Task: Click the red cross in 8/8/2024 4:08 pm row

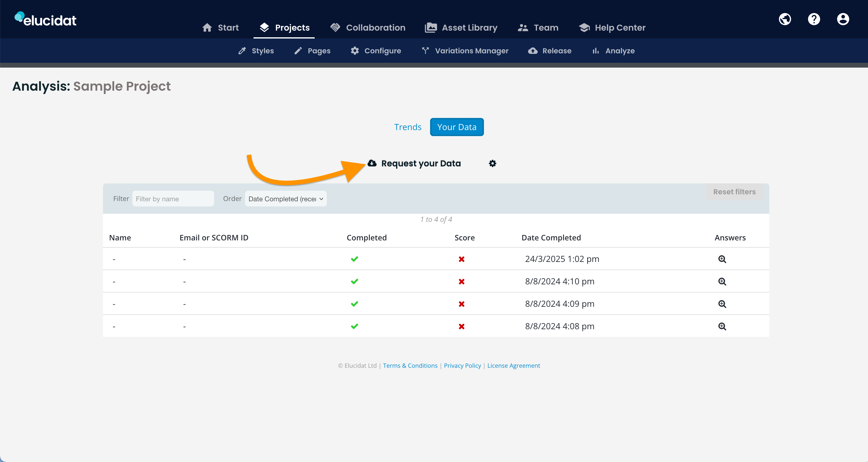Action: click(461, 326)
